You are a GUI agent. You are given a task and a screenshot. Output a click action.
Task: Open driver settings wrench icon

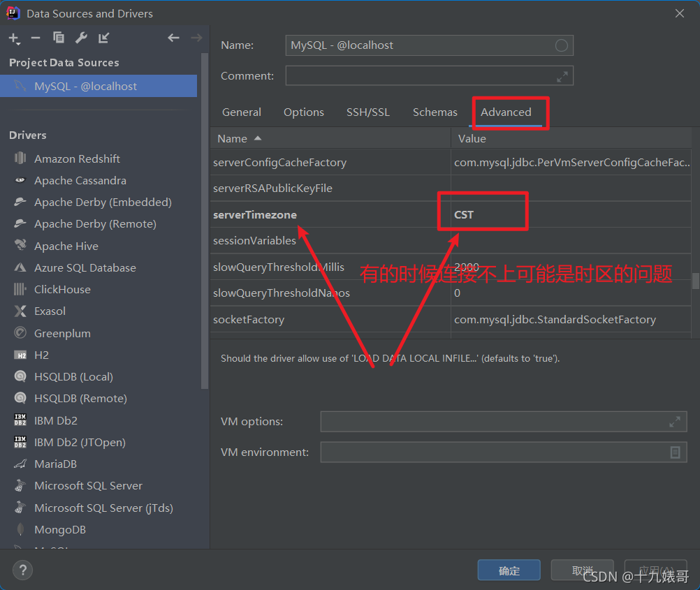pos(81,38)
